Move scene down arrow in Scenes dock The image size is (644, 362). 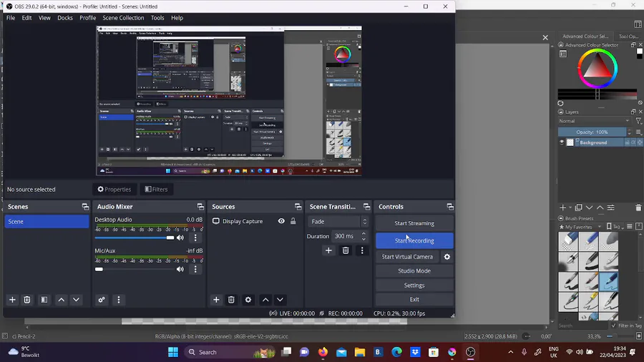tap(76, 300)
